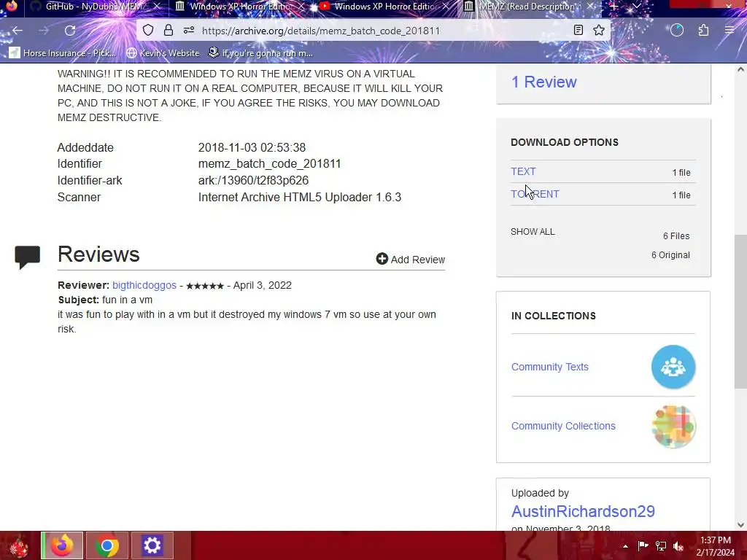Open the network tray icon
The image size is (747, 560).
coord(661,545)
